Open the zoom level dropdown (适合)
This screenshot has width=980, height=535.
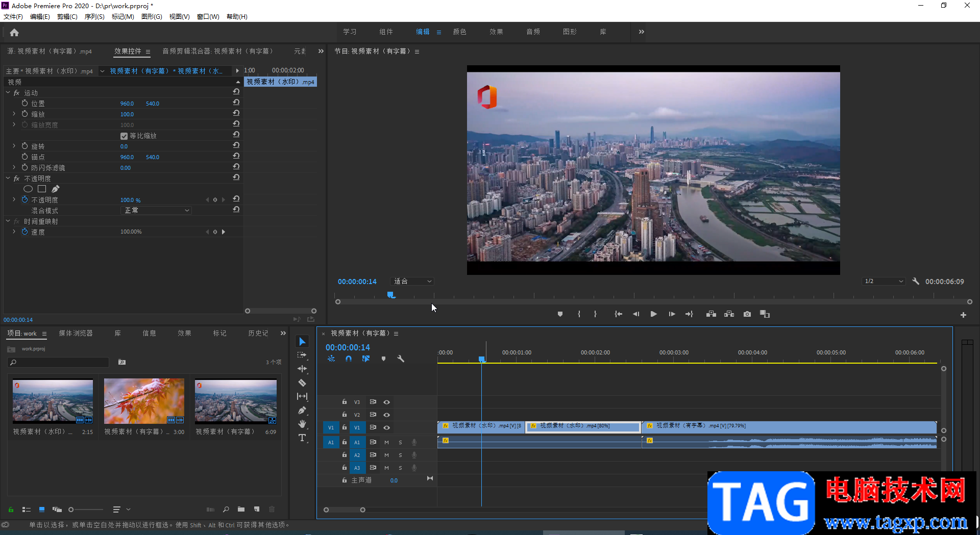(x=412, y=281)
